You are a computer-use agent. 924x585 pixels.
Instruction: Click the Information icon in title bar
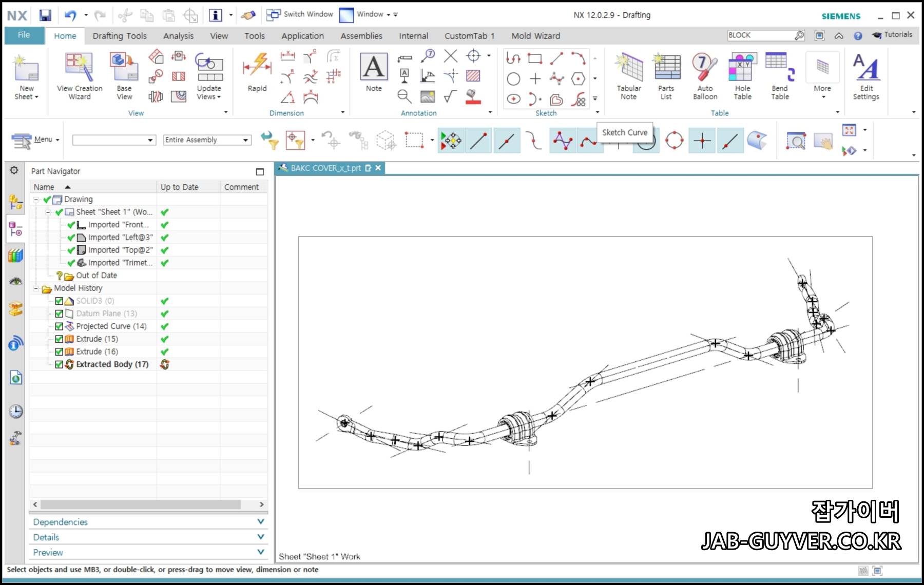216,15
